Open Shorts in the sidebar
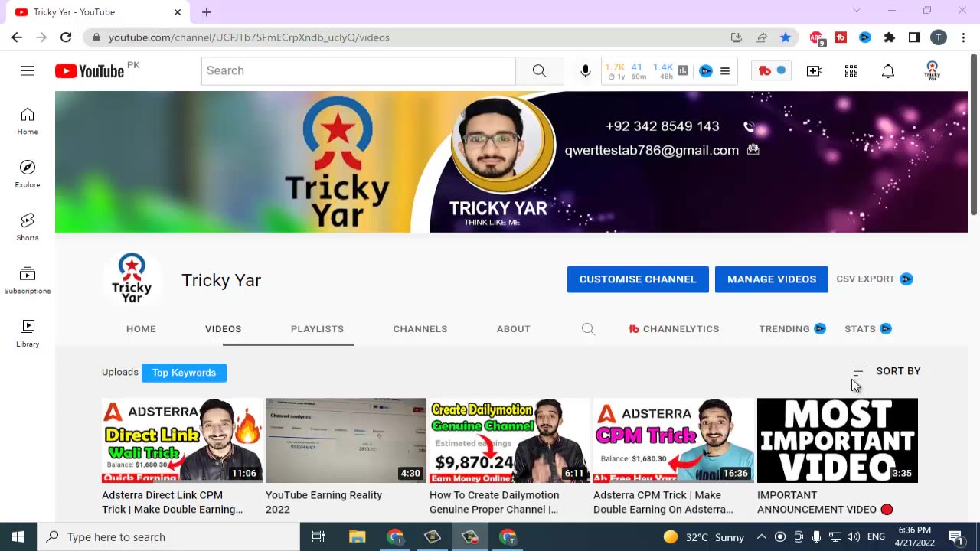This screenshot has height=551, width=980. (28, 227)
